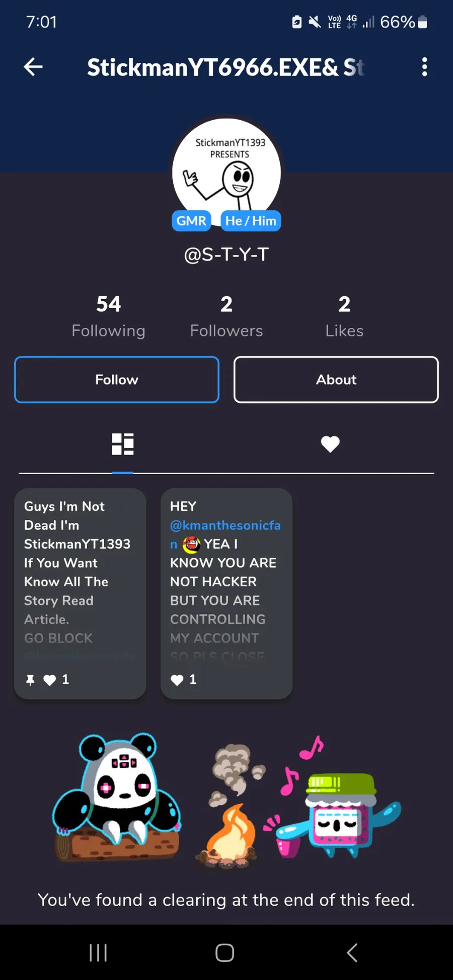
Task: Tap the back arrow icon
Action: [x=33, y=67]
